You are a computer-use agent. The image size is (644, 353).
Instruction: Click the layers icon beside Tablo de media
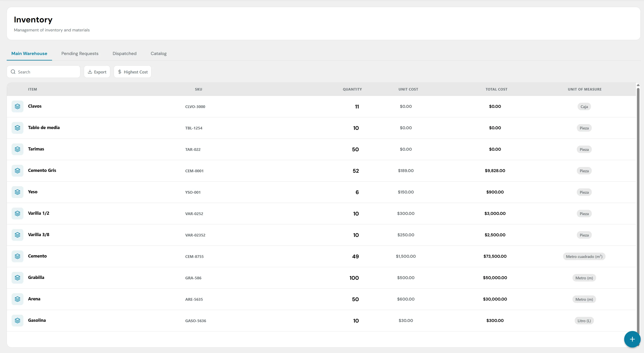(17, 128)
